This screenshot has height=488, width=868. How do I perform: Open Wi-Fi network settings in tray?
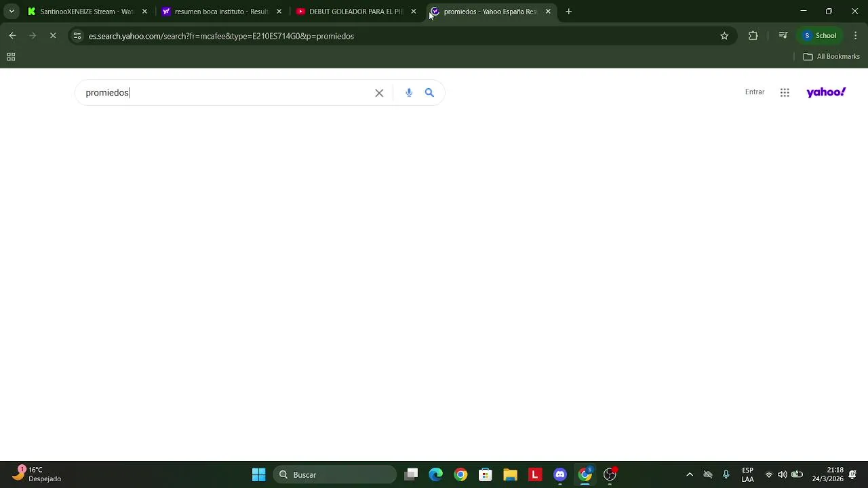coord(769,474)
